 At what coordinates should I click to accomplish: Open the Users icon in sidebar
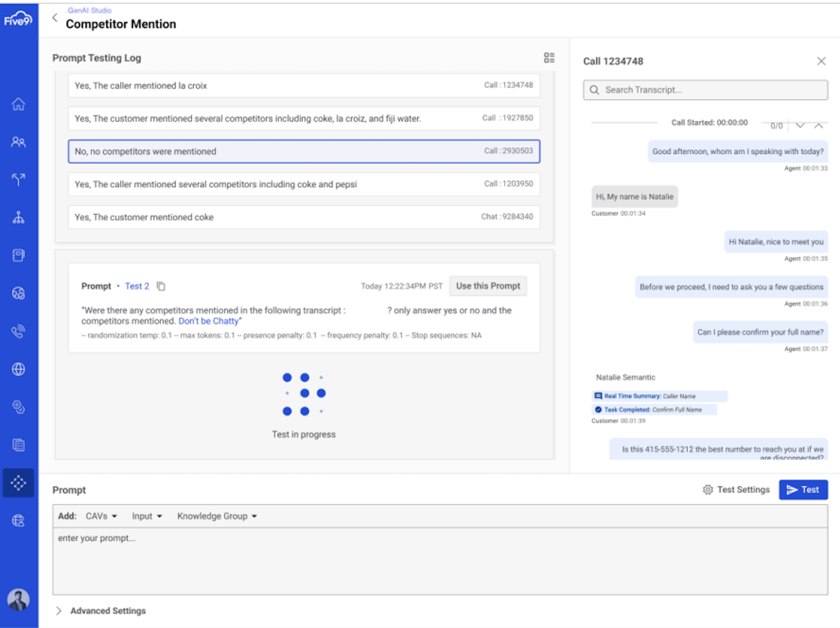coord(18,142)
